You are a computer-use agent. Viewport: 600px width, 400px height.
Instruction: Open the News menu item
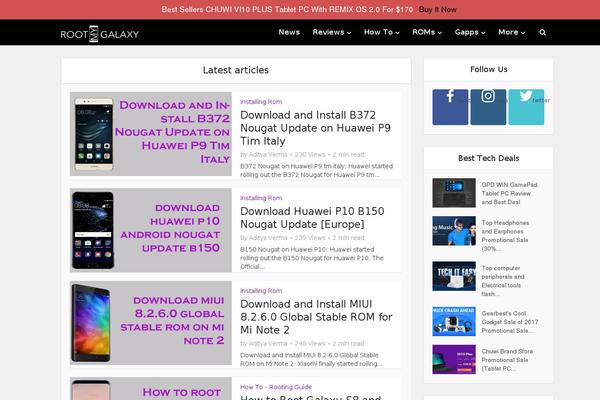tap(289, 32)
